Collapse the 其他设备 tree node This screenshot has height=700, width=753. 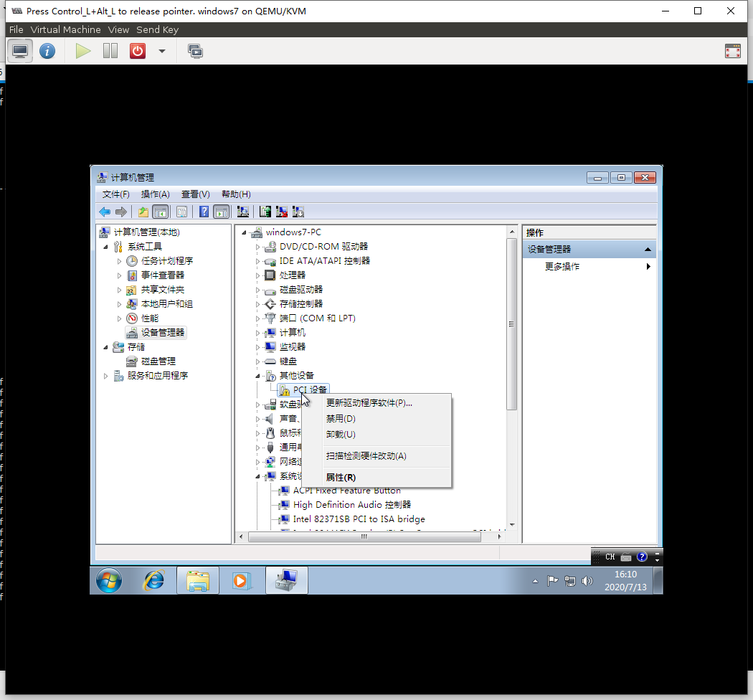click(x=258, y=375)
